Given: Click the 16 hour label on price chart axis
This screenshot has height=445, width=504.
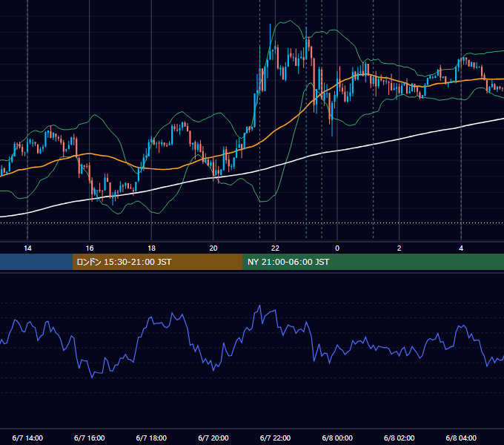Looking at the screenshot, I should pos(90,248).
